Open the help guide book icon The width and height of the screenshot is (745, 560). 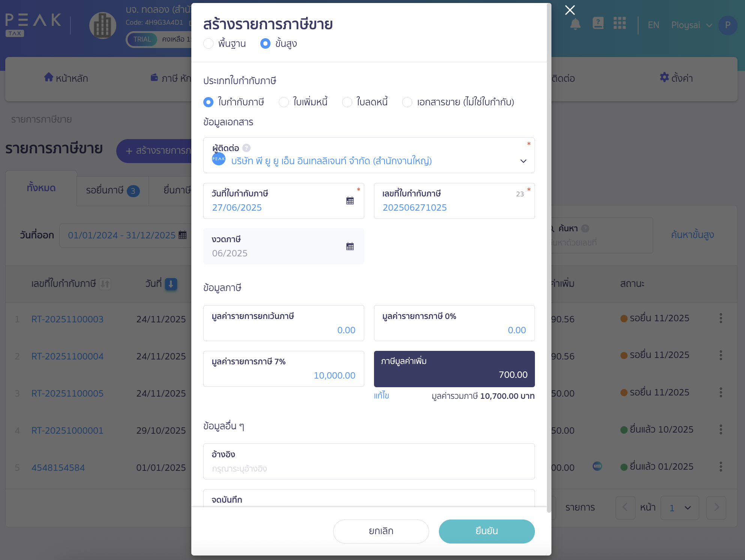pos(598,23)
